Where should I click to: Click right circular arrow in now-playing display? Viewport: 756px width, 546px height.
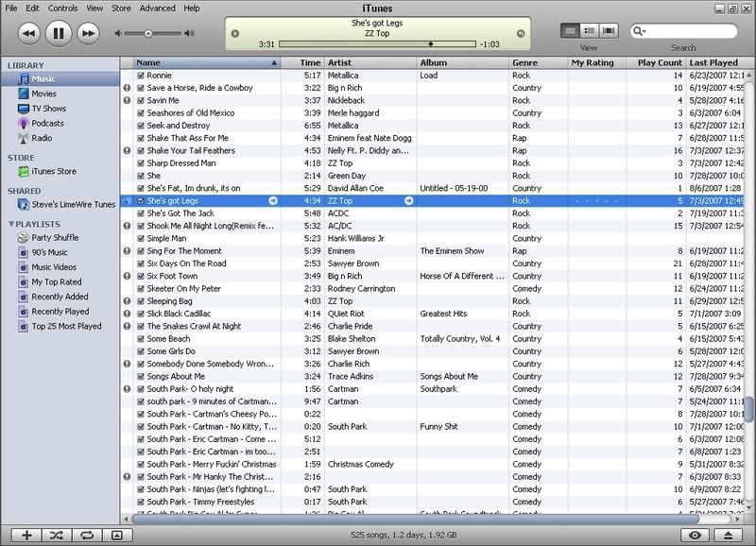pos(521,34)
